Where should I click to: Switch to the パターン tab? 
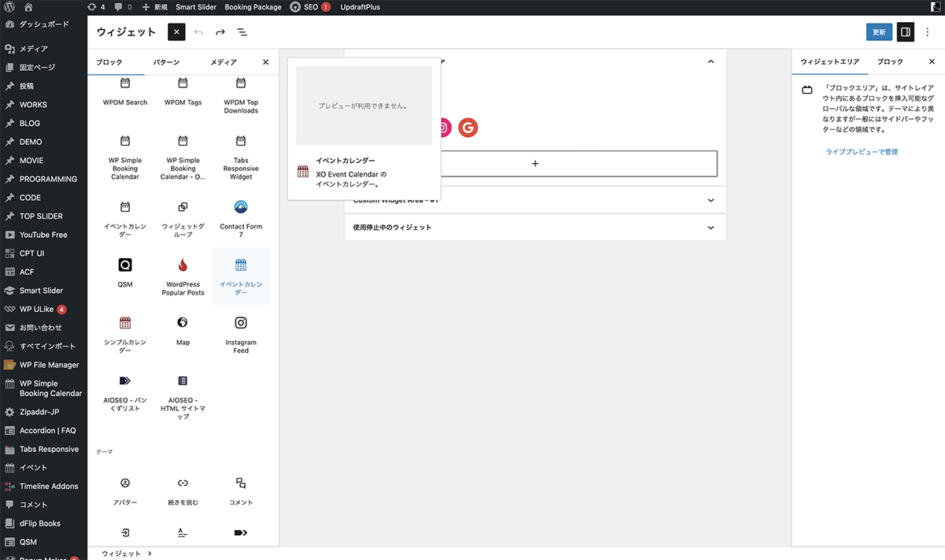[165, 62]
